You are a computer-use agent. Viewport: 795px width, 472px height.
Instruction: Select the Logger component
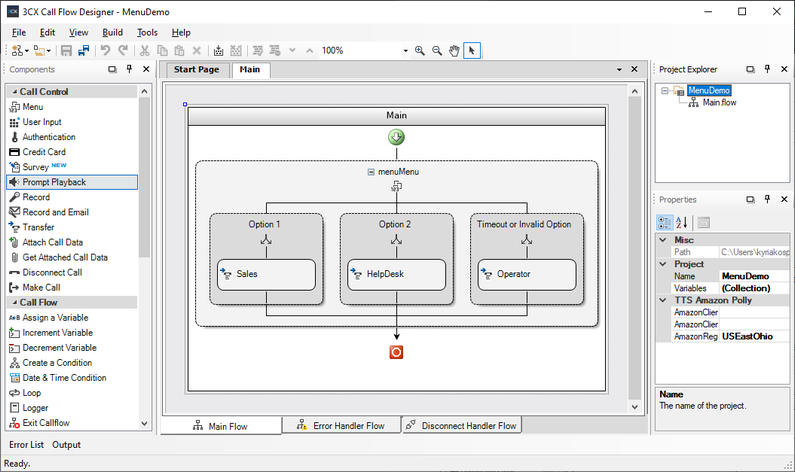71,408
